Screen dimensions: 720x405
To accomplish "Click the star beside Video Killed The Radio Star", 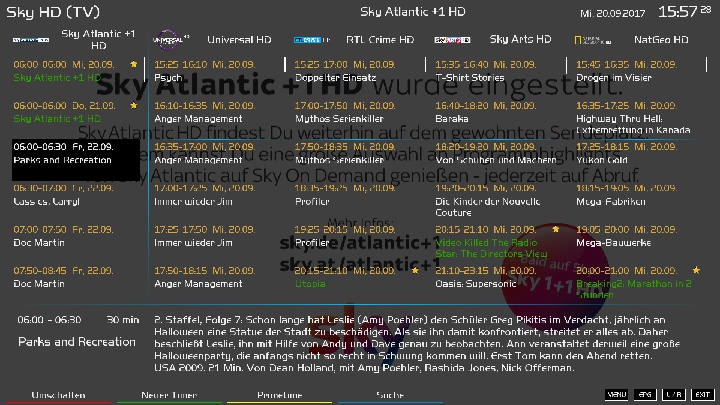I will click(556, 229).
